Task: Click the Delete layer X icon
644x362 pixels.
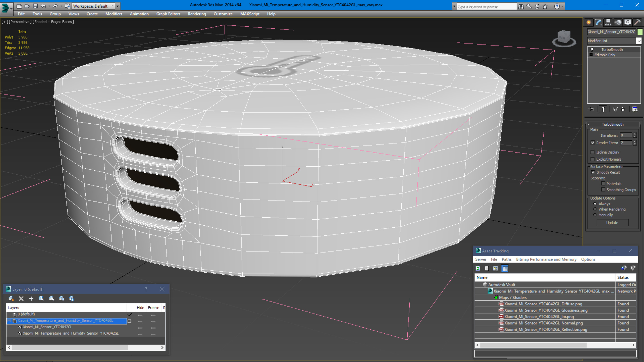Action: (21, 298)
